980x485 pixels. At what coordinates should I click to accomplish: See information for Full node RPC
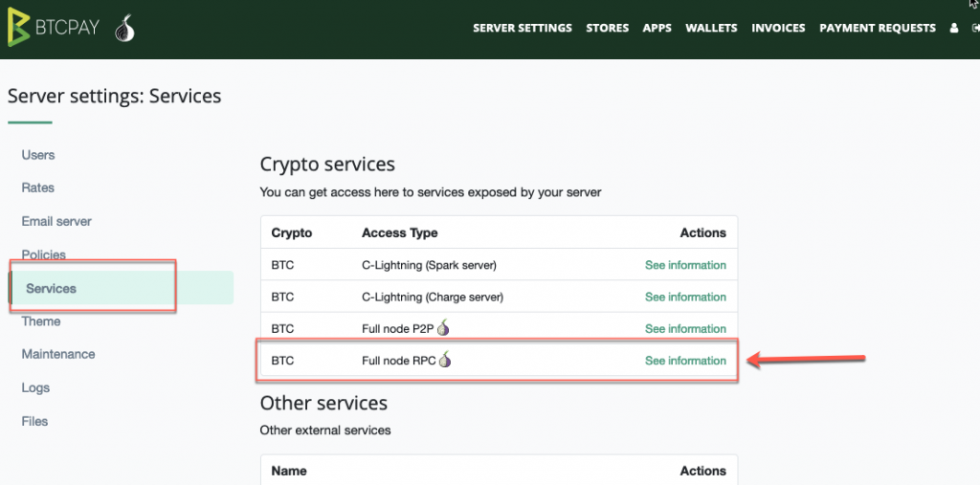coord(685,361)
